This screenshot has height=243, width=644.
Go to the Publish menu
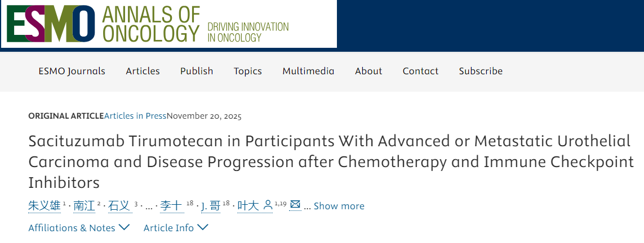(197, 71)
